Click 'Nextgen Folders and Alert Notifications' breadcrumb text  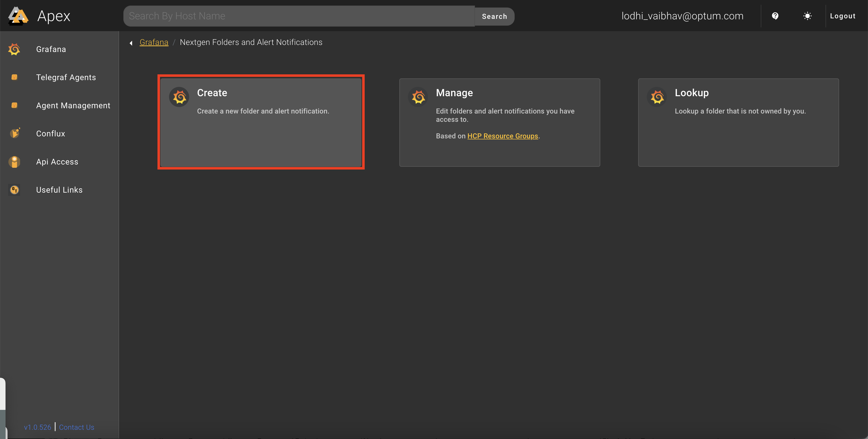(x=251, y=42)
